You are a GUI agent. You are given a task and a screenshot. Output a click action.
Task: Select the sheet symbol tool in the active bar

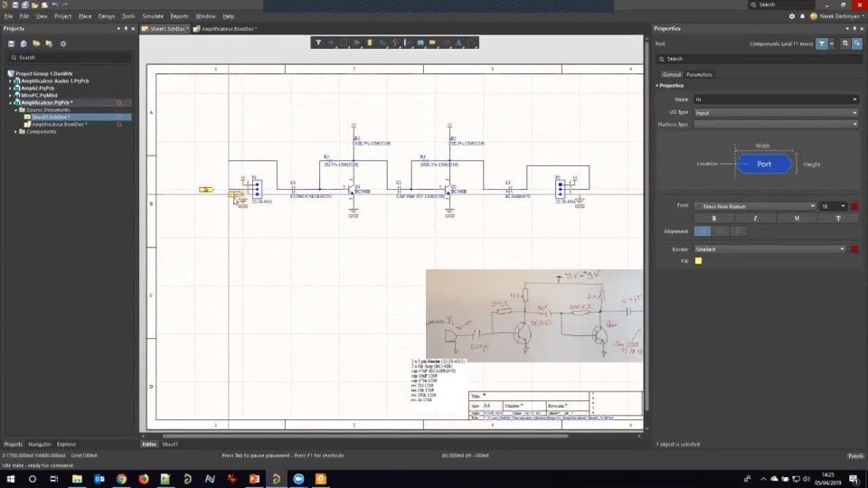[420, 42]
